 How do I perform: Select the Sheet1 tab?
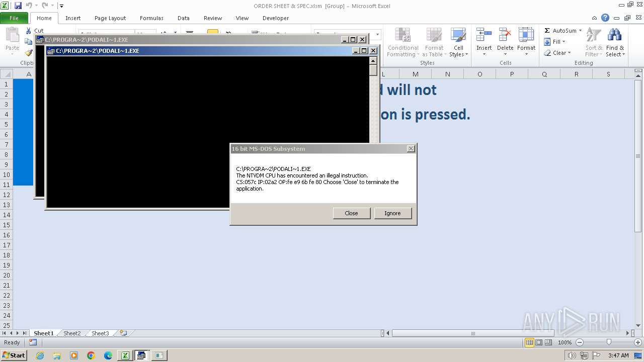coord(43,333)
